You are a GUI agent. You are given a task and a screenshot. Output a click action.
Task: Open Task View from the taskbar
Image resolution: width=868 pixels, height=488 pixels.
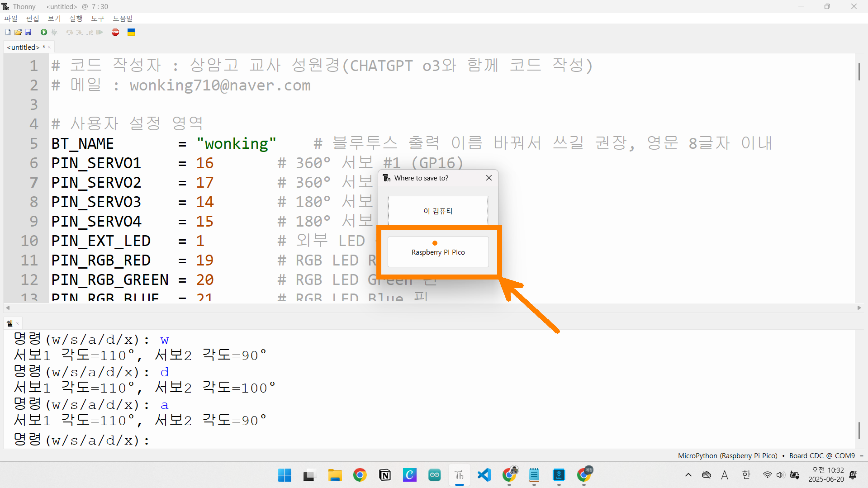(309, 475)
